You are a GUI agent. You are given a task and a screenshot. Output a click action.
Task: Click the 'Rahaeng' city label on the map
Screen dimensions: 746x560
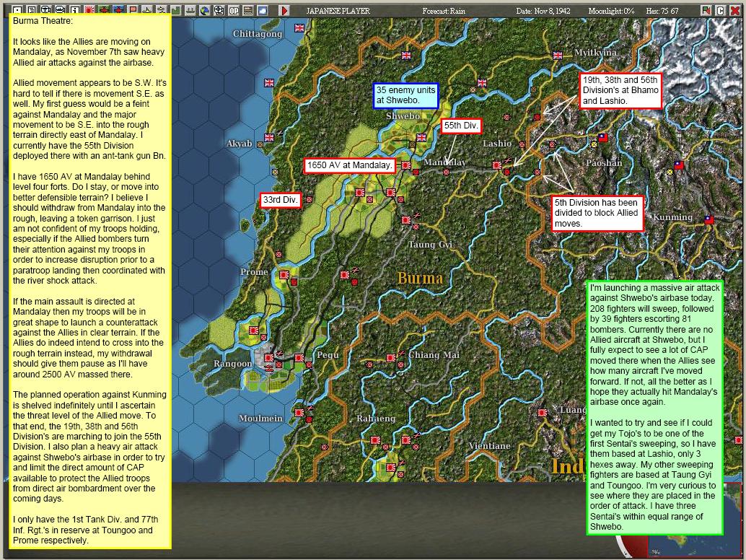tap(376, 419)
